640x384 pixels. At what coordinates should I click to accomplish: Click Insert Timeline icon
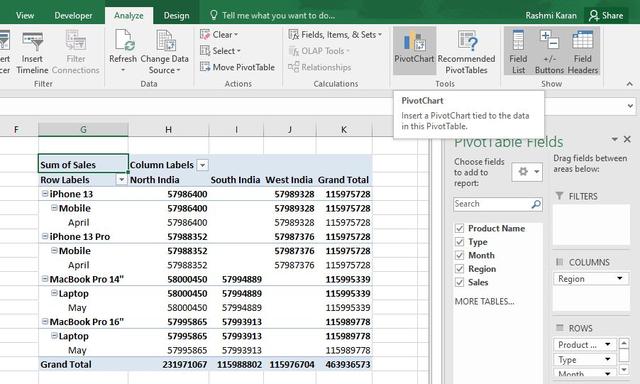coord(32,51)
